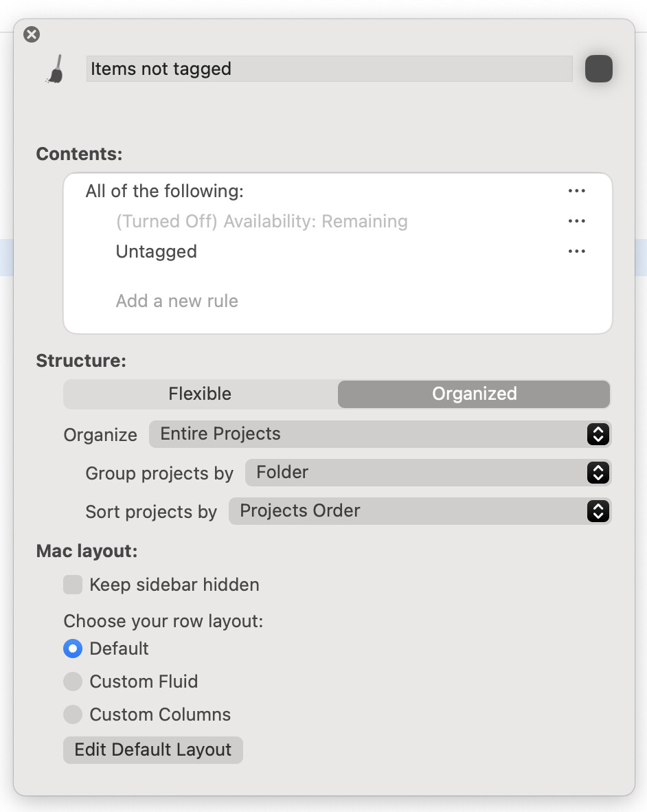Open the Sort projects by dropdown
647x812 pixels.
tap(420, 511)
